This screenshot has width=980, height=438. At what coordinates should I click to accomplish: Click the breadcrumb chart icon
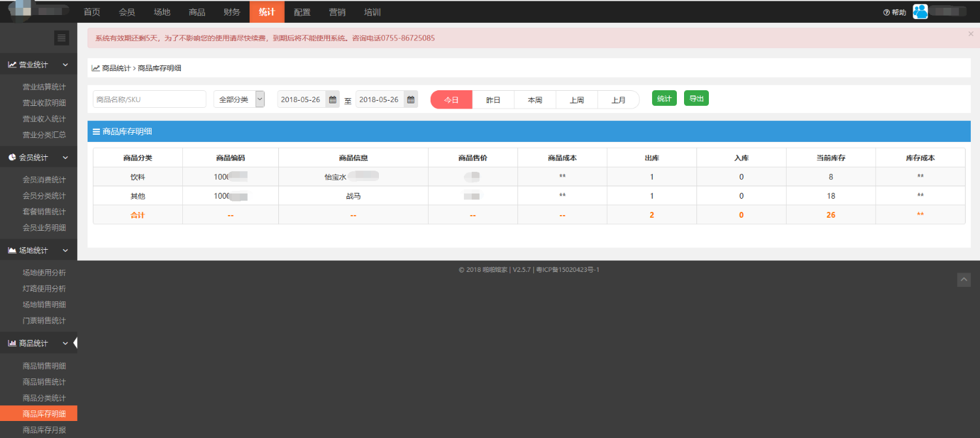click(95, 68)
